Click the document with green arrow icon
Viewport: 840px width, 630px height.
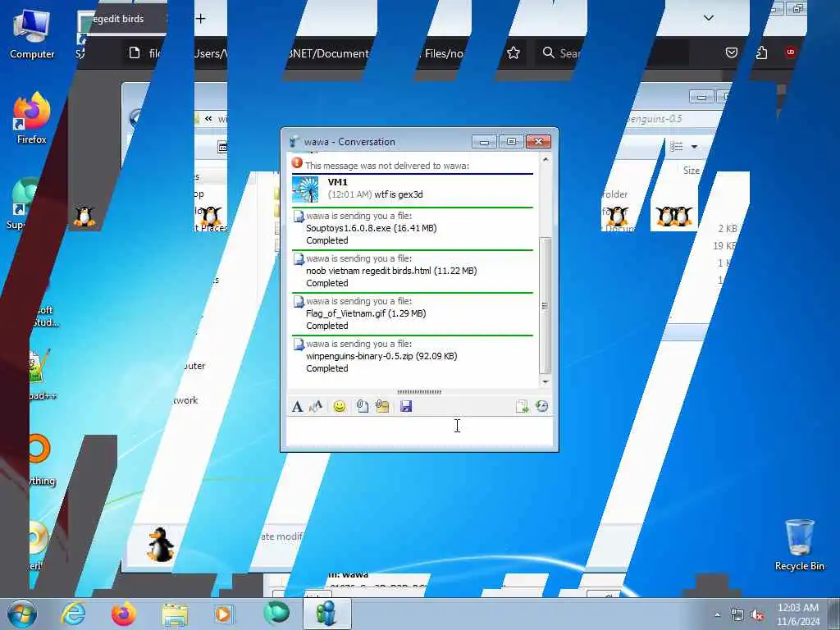(522, 407)
